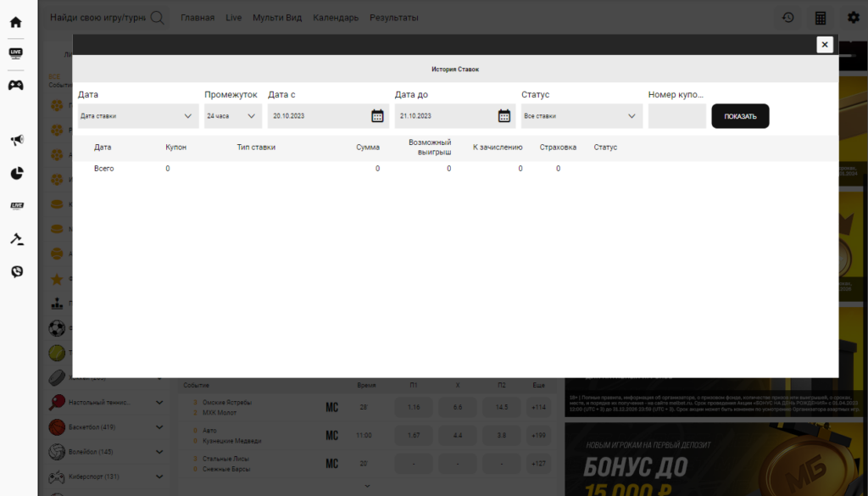Expand the Волейбол (145) category

[159, 452]
